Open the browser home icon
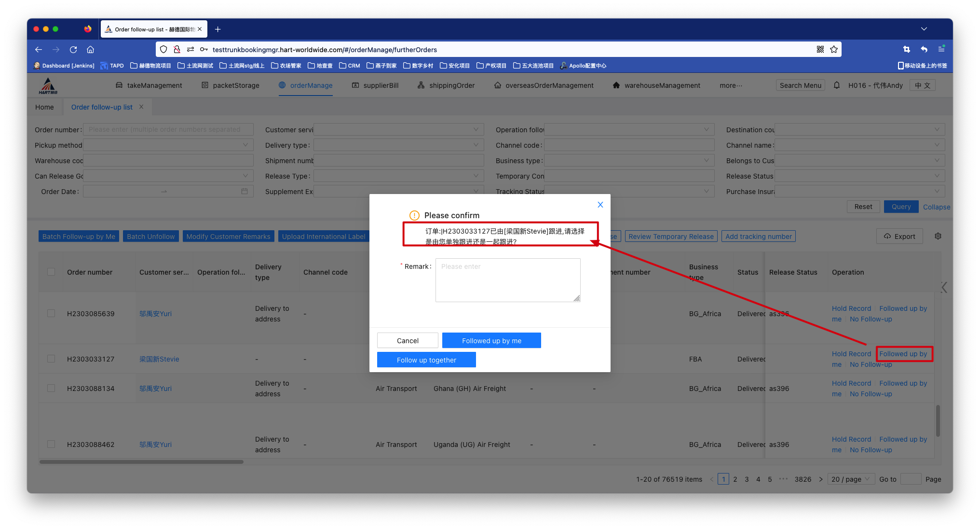 point(90,50)
